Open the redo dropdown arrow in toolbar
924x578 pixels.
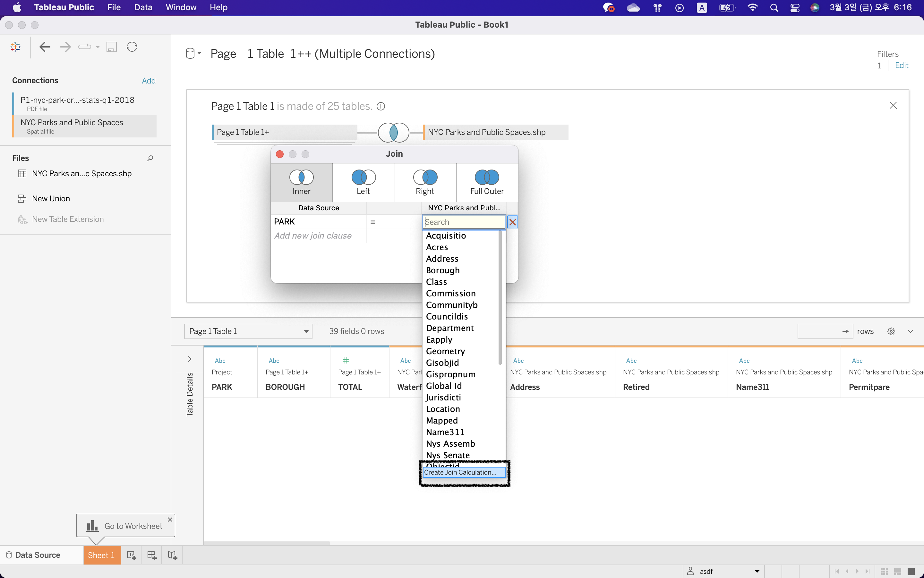[x=98, y=47]
